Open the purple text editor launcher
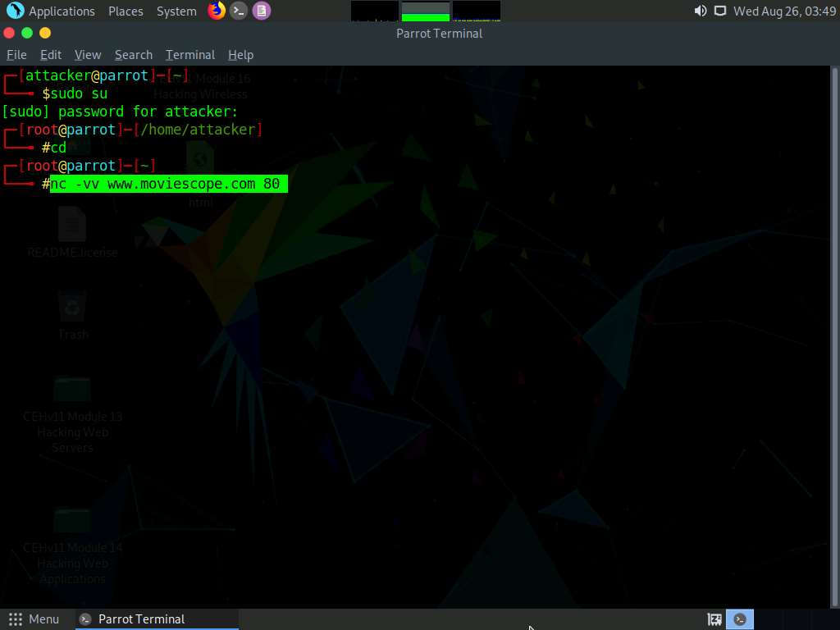This screenshot has height=630, width=840. (262, 11)
